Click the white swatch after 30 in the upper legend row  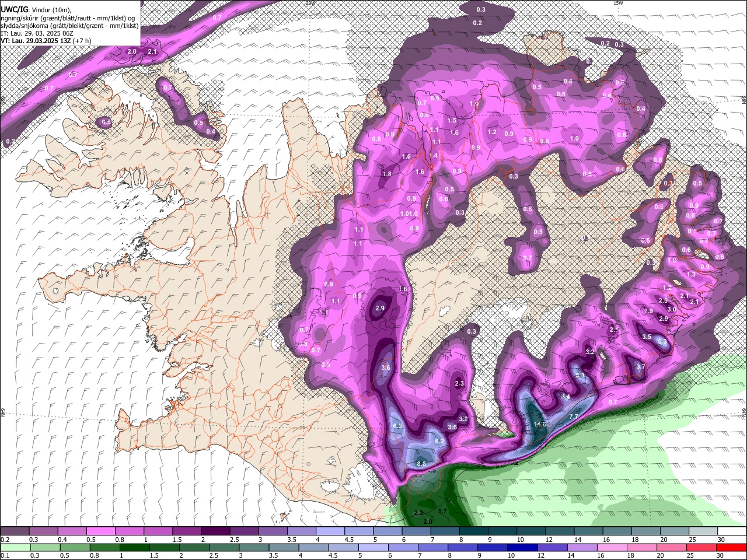732,531
